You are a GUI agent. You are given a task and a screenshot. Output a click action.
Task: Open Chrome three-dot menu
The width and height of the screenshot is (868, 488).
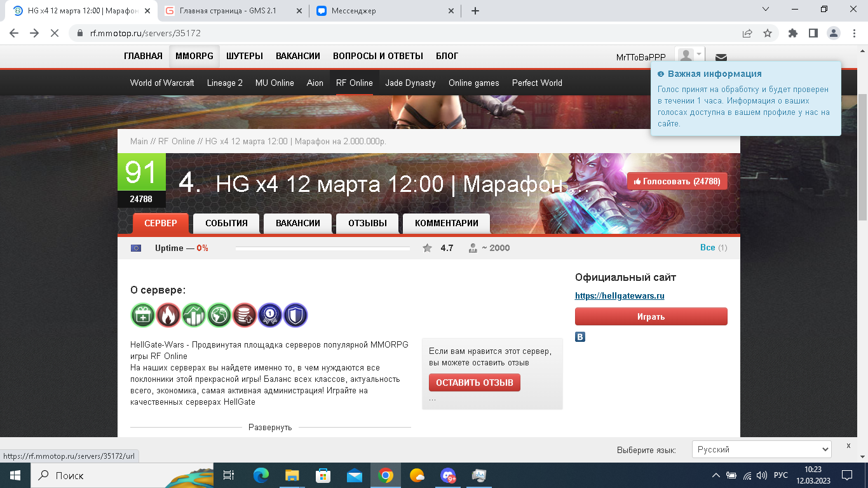pos(853,33)
